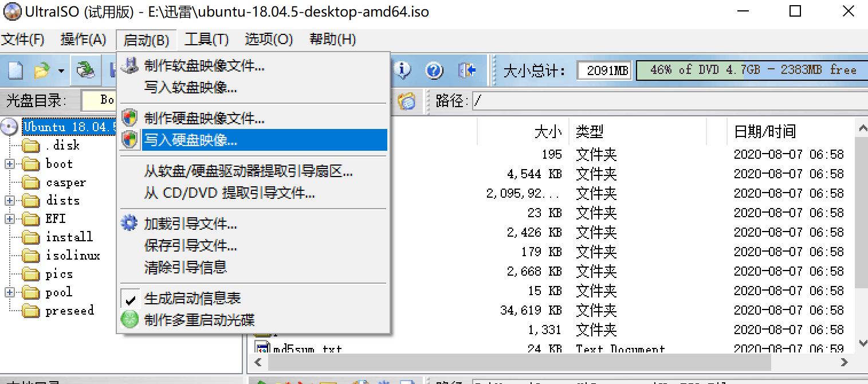The width and height of the screenshot is (868, 384).
Task: Expand the boot folder tree node
Action: click(x=10, y=164)
